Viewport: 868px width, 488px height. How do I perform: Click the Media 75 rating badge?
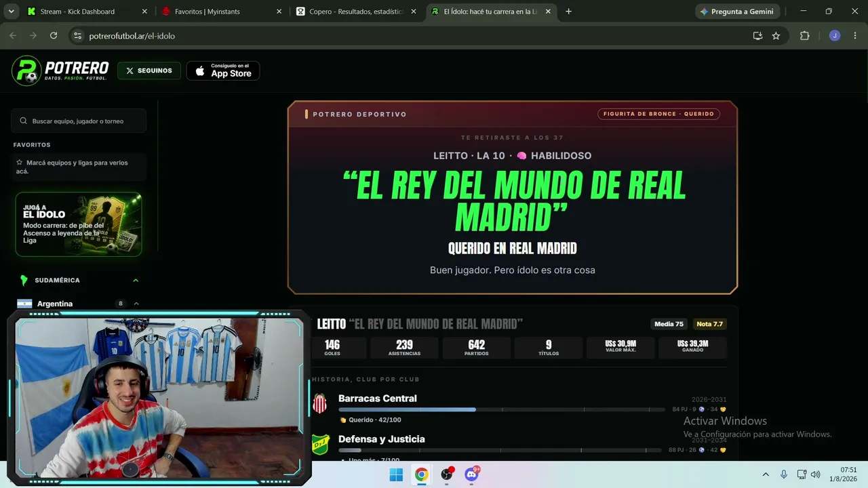[669, 324]
